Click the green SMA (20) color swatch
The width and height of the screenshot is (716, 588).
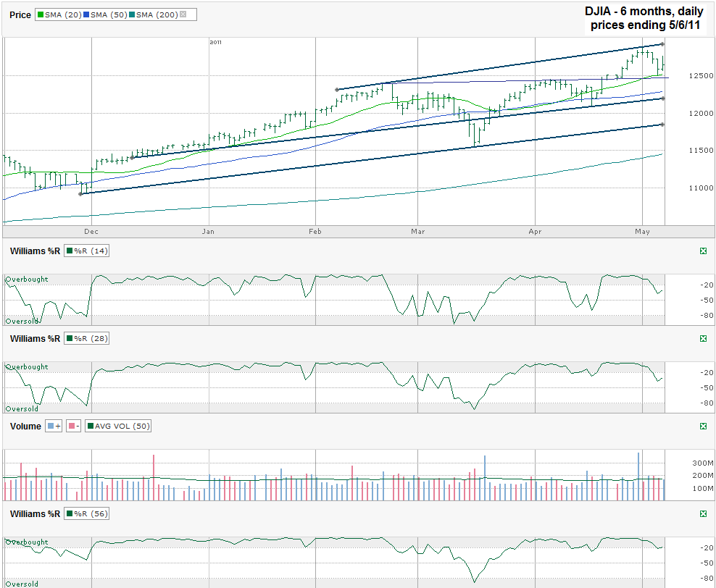[41, 14]
